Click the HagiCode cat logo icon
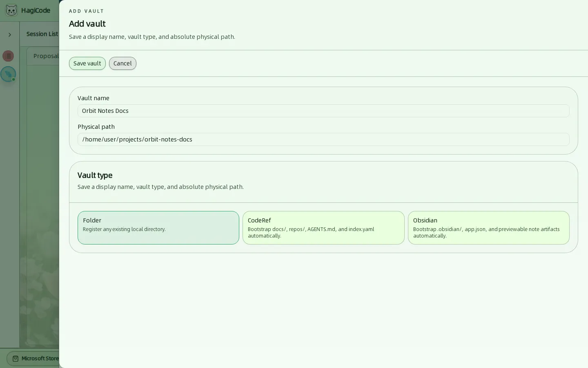Image resolution: width=588 pixels, height=368 pixels. (11, 11)
